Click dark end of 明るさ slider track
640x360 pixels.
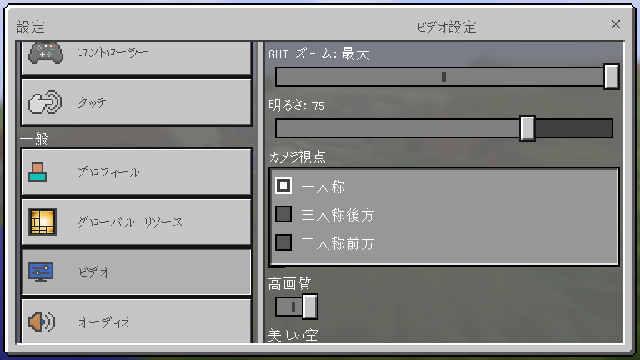click(x=574, y=128)
